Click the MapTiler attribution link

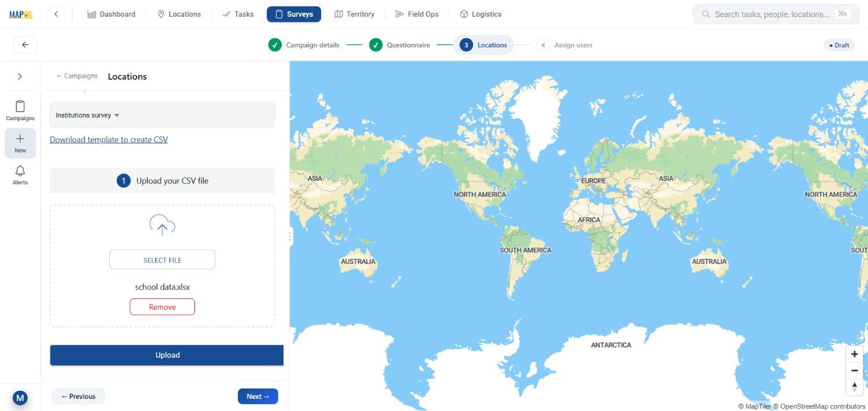point(755,406)
